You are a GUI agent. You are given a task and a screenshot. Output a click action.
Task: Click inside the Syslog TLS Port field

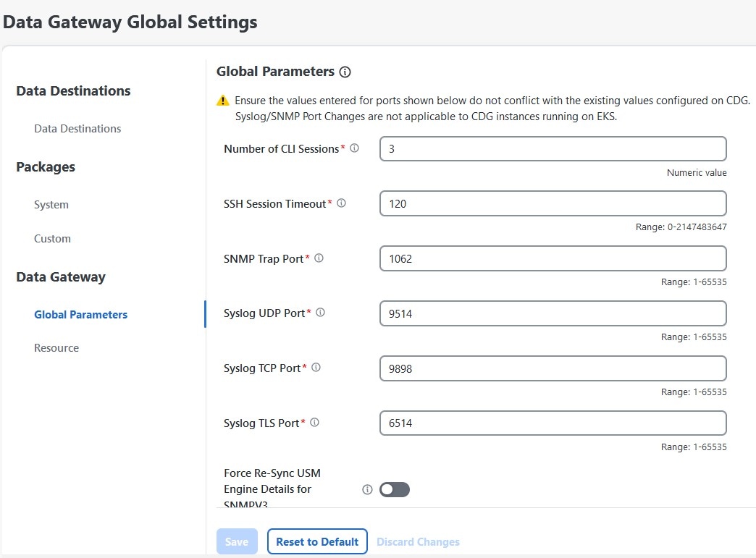point(553,423)
